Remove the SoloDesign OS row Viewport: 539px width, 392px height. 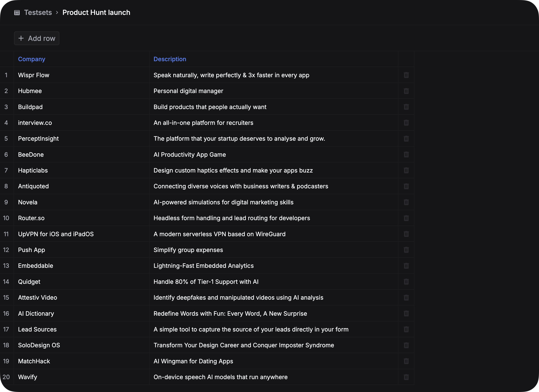(x=406, y=345)
